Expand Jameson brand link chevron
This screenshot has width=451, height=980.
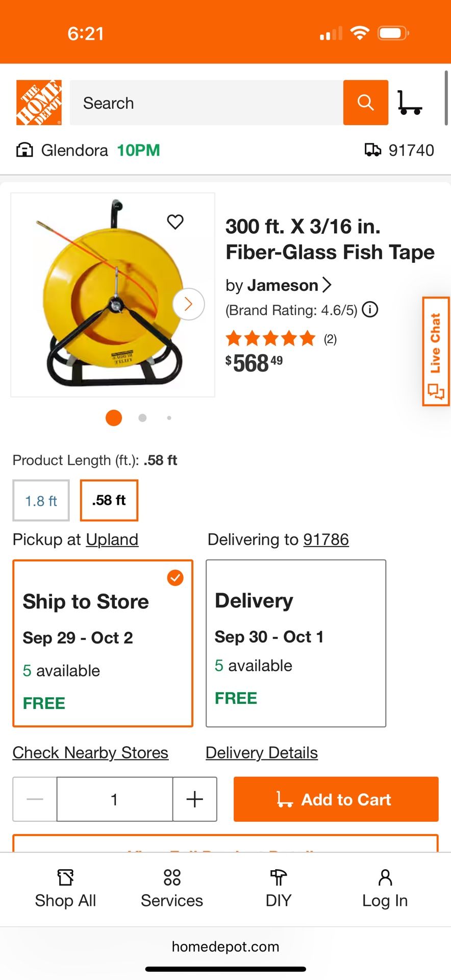[327, 285]
